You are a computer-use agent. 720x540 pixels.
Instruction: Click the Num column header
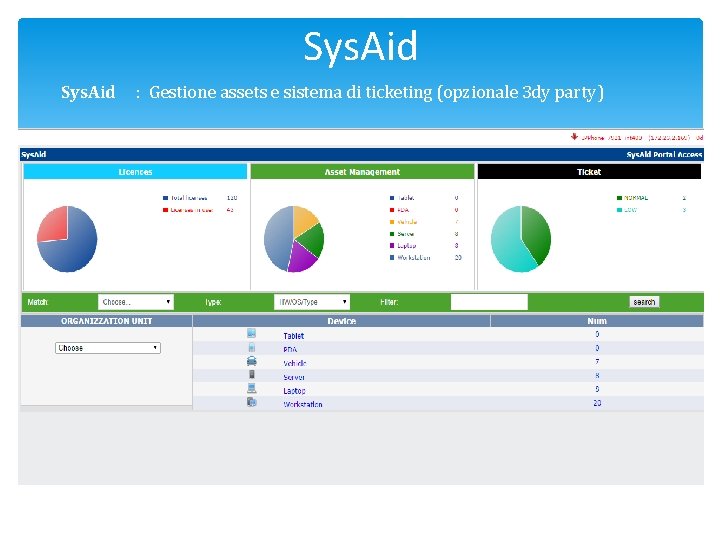(597, 321)
